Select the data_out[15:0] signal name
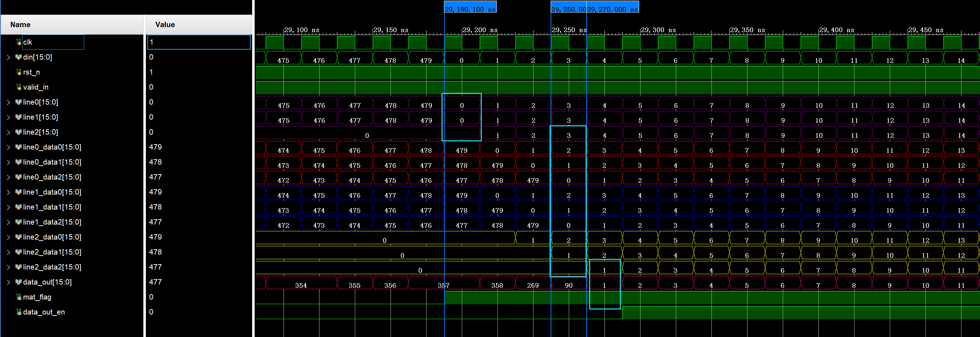 point(47,282)
